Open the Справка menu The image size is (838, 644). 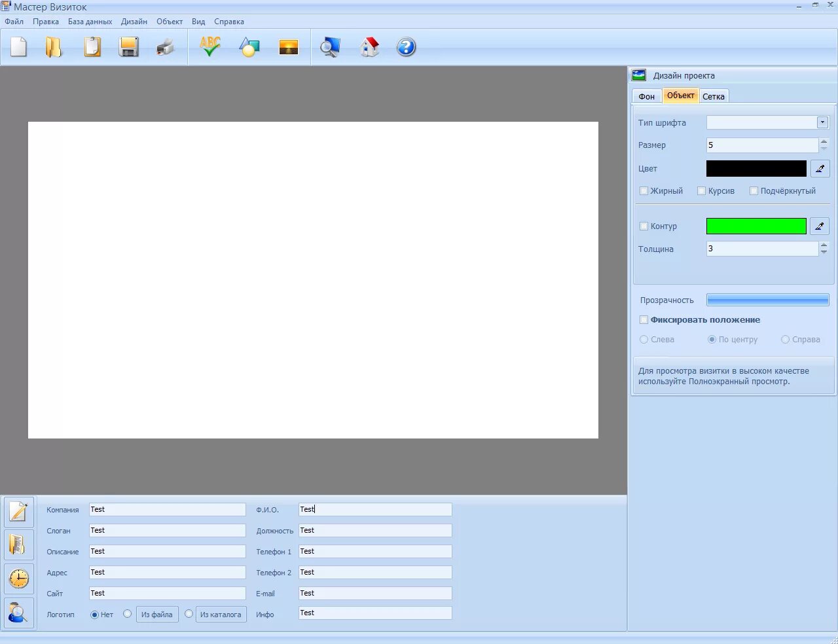point(229,22)
